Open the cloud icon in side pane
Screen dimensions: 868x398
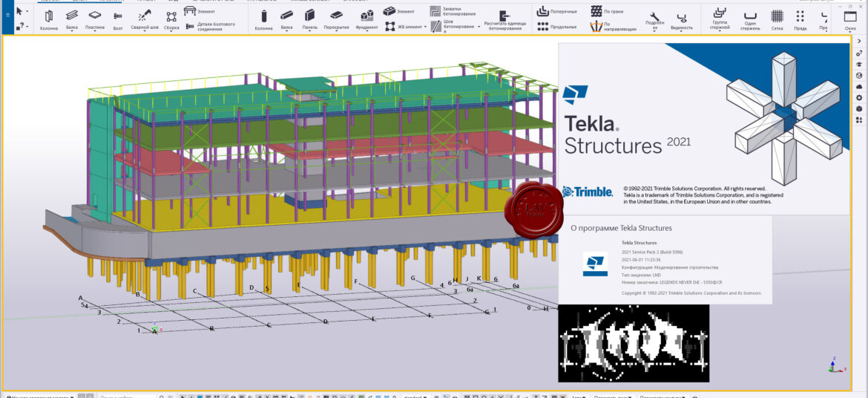point(858,86)
